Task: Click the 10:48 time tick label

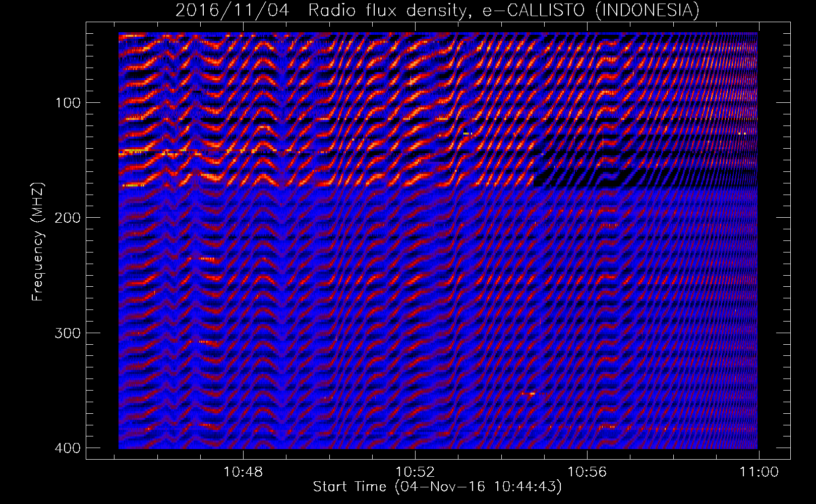Action: 243,472
